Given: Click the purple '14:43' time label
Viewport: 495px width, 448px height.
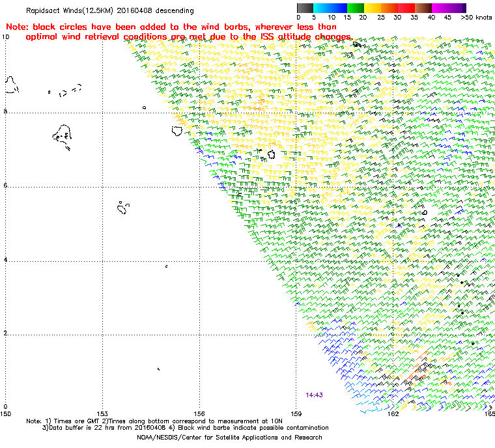Looking at the screenshot, I should click(x=314, y=395).
